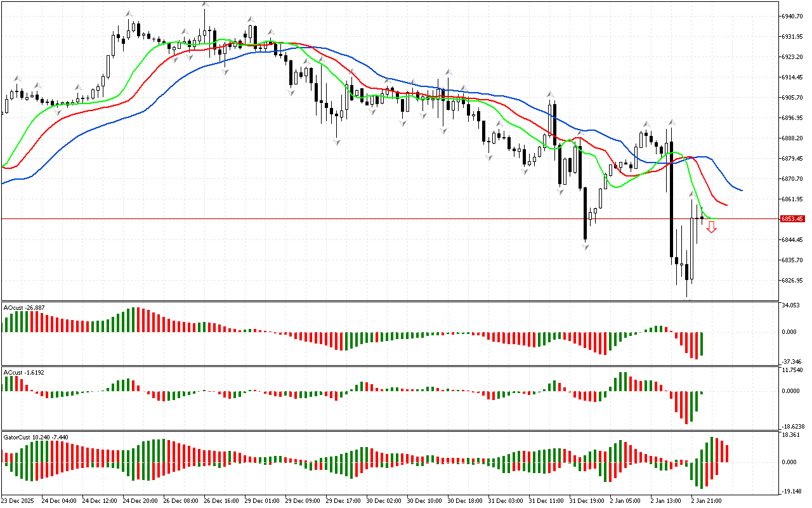Screen dimensions: 812x508
Task: Click the -19.148 value on the Gator scale
Action: [790, 491]
